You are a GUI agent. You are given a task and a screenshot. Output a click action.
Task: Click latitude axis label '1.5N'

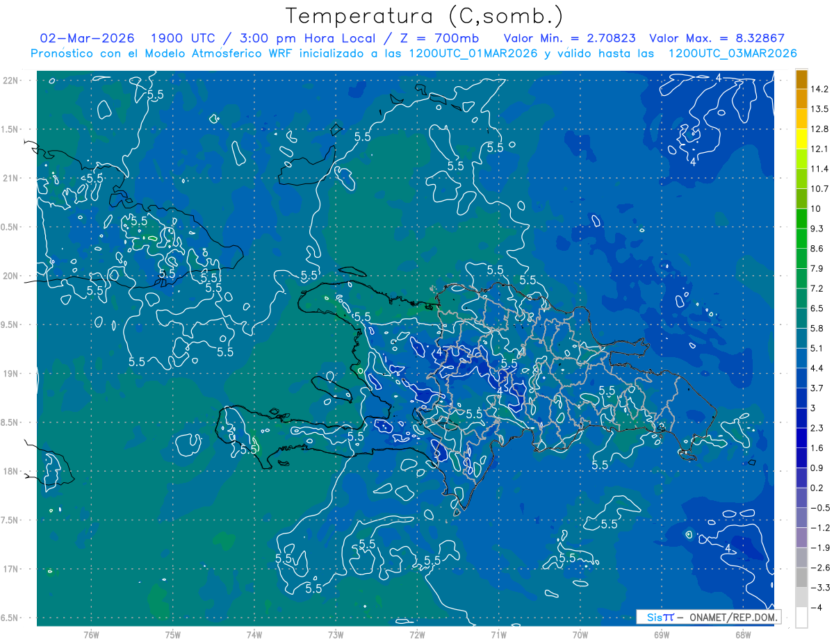[11, 129]
